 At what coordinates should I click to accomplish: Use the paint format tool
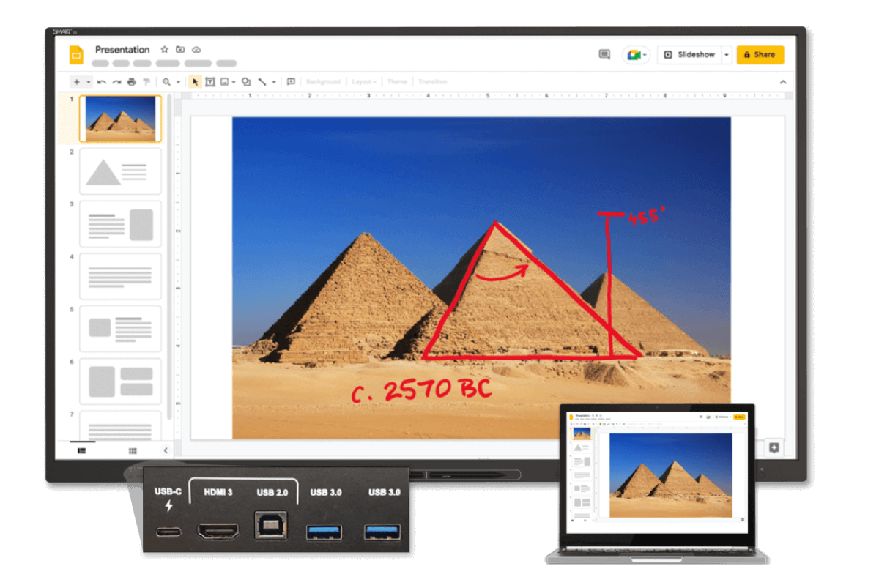tap(146, 81)
